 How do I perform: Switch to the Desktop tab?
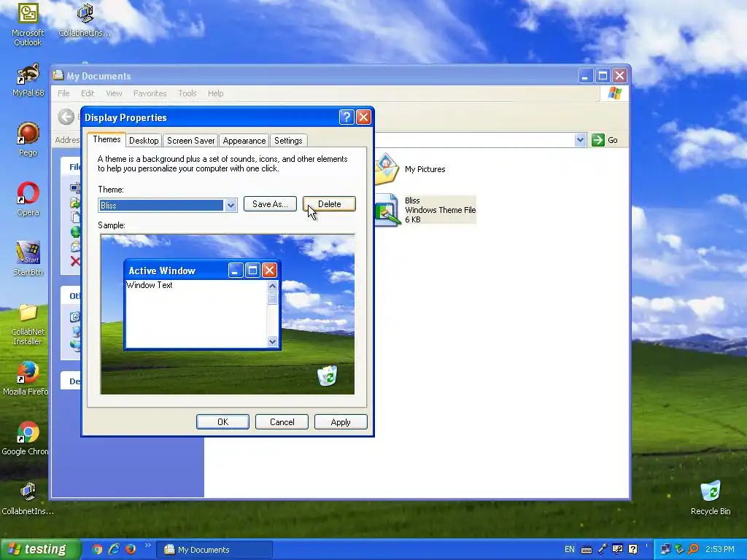coord(144,141)
